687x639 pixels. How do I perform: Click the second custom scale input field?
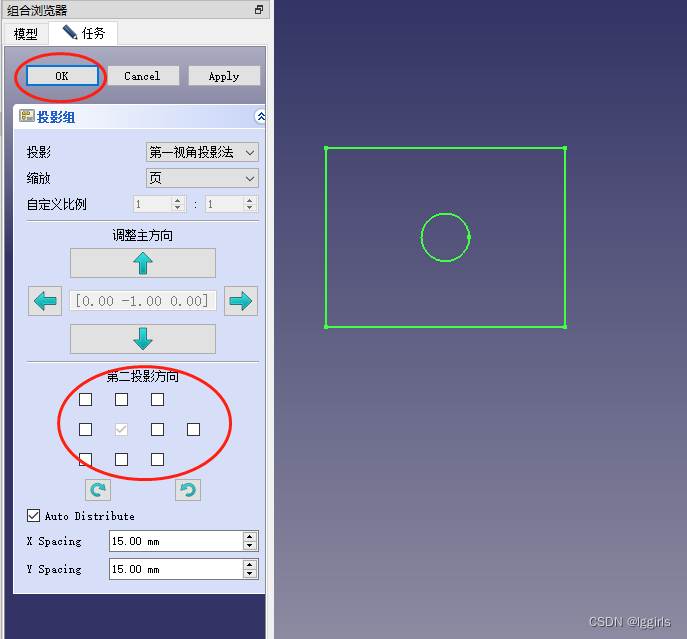pos(224,204)
